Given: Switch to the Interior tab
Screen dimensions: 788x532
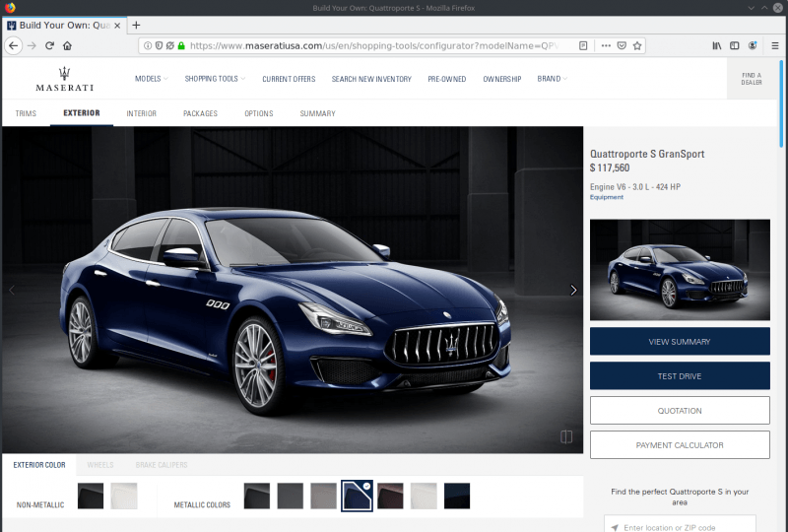Looking at the screenshot, I should click(x=141, y=113).
